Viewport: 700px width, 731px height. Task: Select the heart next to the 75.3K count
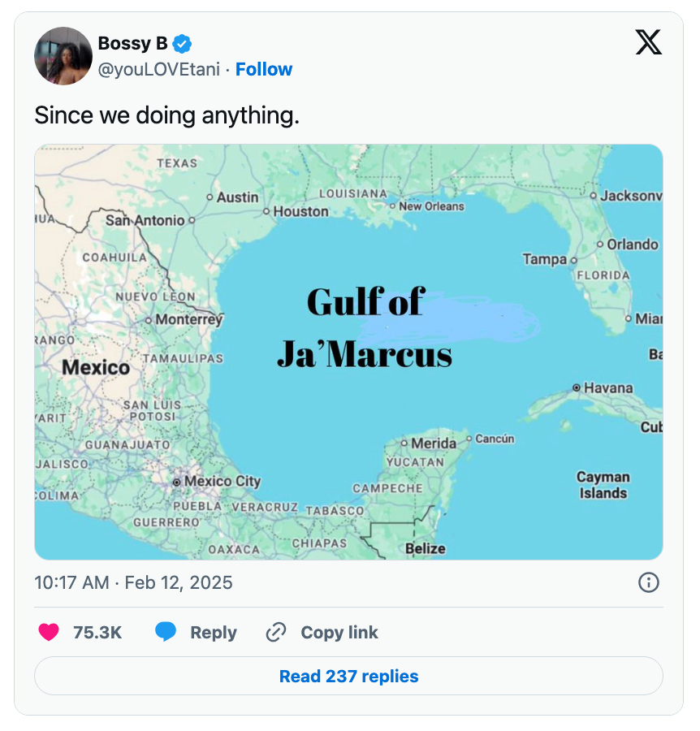point(49,632)
